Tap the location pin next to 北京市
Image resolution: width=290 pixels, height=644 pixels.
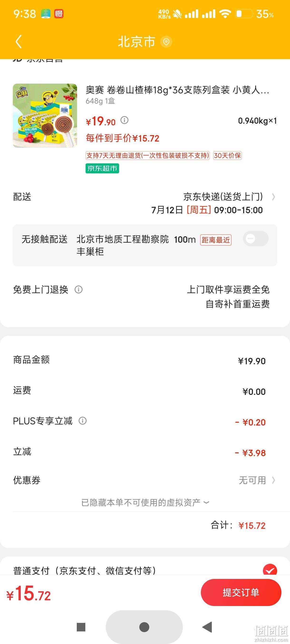coord(166,42)
